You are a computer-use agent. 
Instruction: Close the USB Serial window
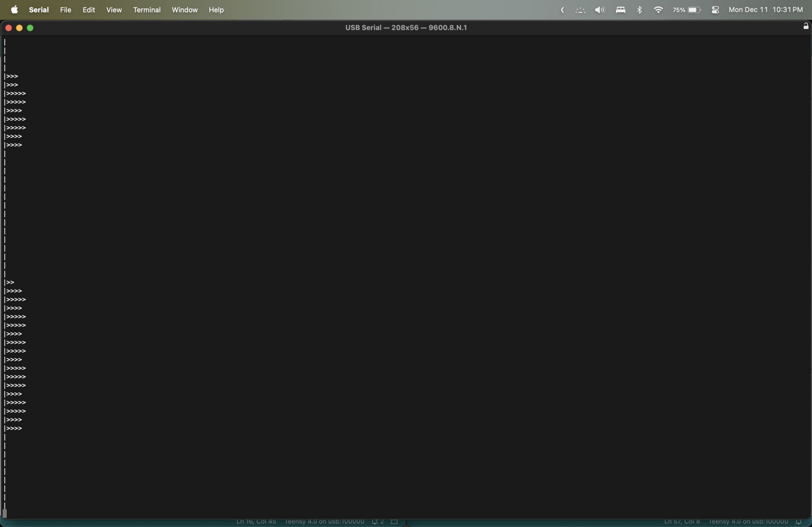pos(8,28)
